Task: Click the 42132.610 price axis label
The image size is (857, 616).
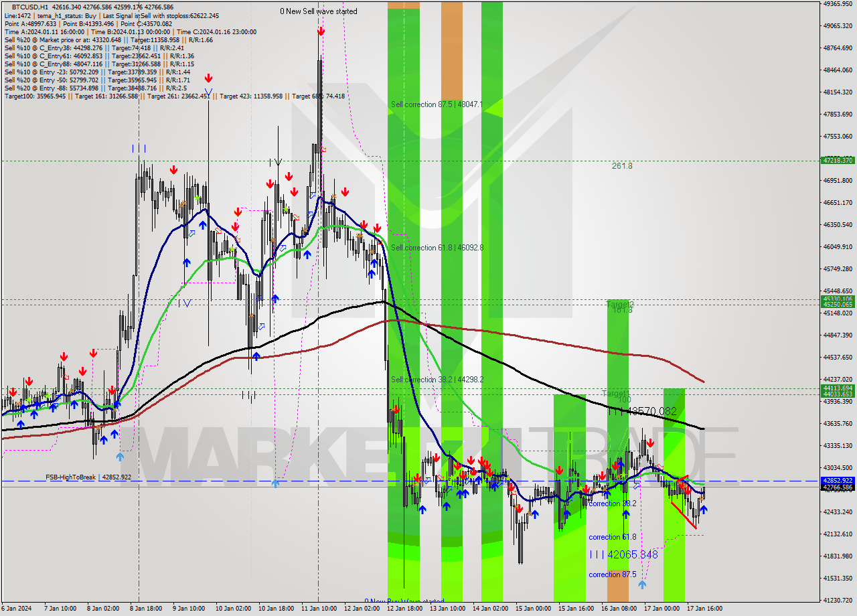Action: (838, 534)
